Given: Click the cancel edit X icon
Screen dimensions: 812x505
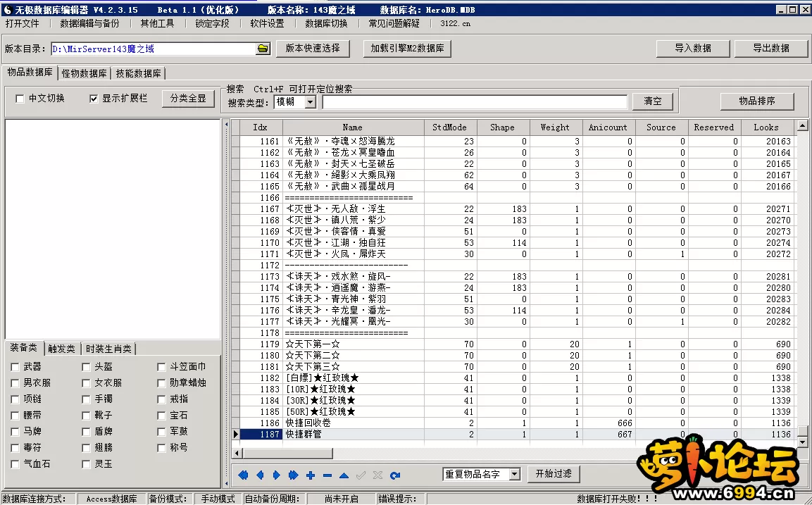Looking at the screenshot, I should 378,475.
